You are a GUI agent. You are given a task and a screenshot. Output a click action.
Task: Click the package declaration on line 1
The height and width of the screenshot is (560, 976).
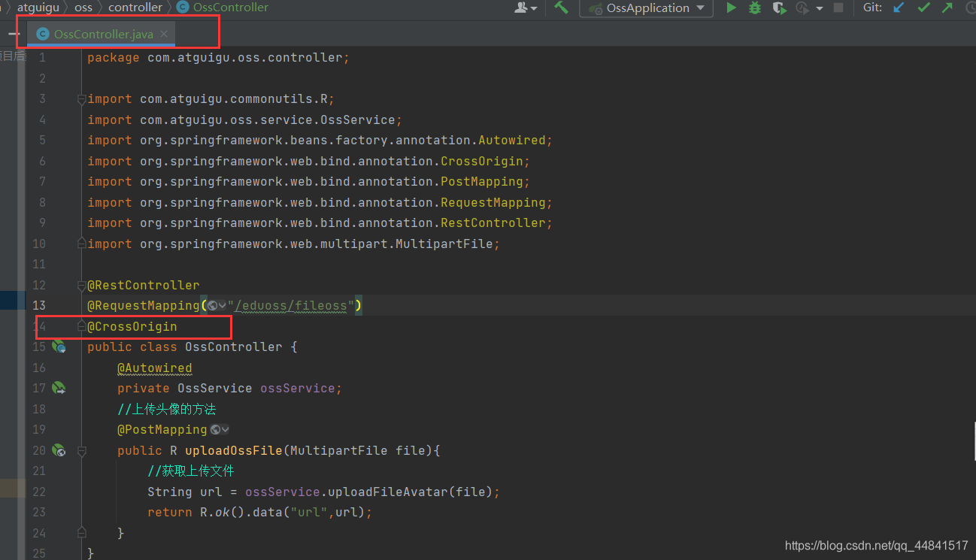click(x=218, y=58)
